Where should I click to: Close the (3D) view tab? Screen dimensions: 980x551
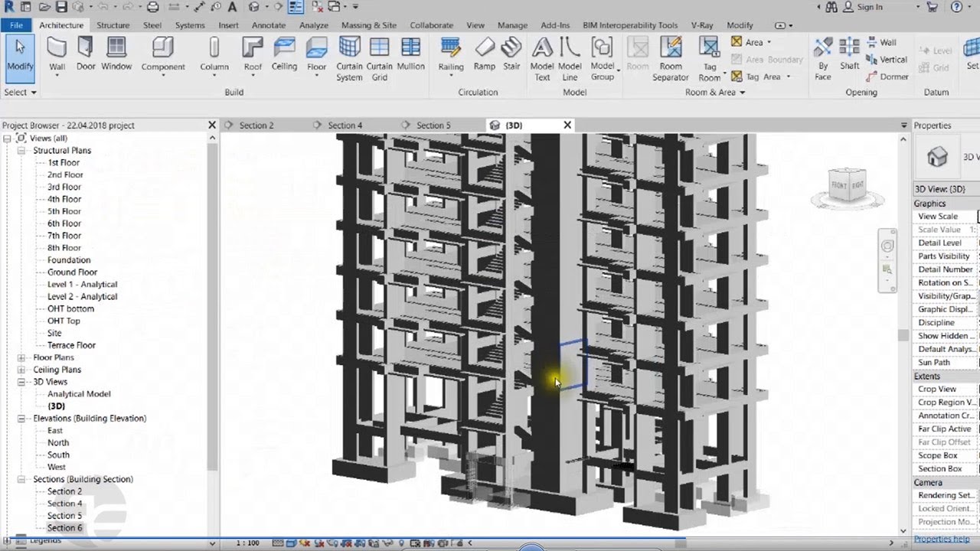click(567, 125)
